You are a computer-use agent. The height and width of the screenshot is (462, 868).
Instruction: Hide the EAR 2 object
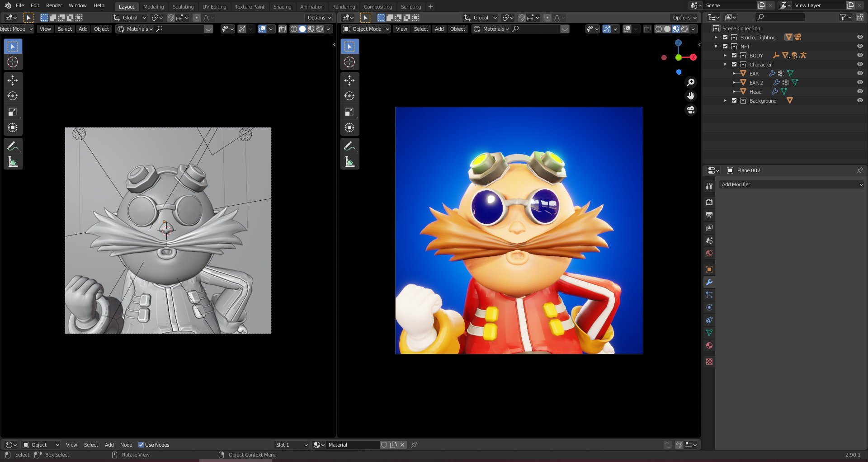coord(860,82)
